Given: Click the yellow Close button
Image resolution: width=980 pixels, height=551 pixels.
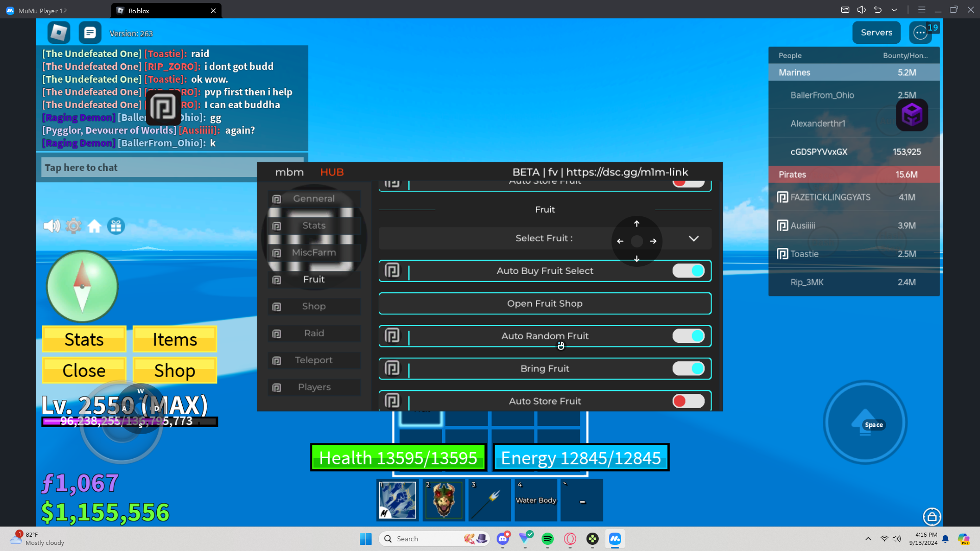Looking at the screenshot, I should (84, 370).
